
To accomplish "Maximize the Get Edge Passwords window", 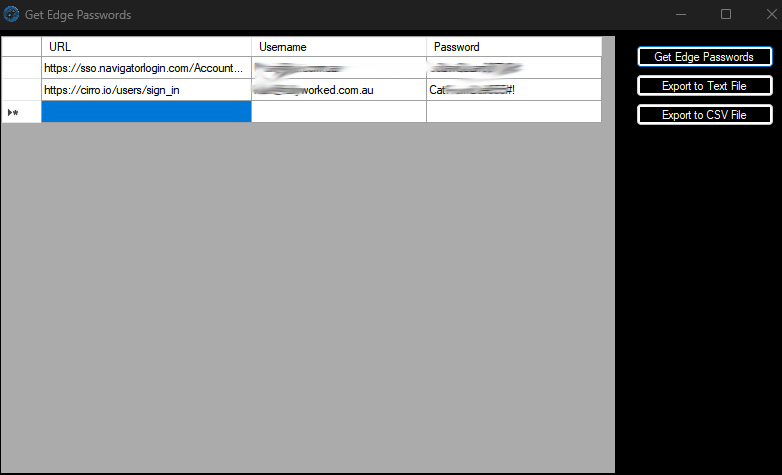I will (x=726, y=14).
